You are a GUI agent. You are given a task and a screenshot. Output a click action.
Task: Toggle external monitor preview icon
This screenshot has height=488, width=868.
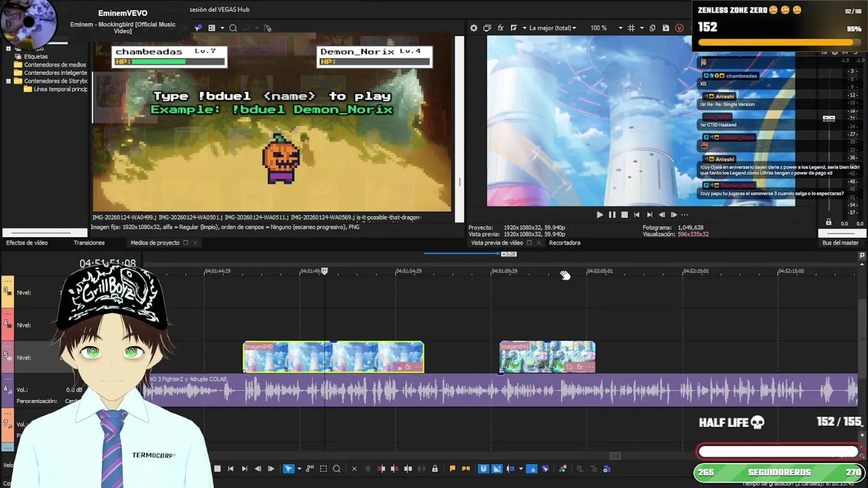[487, 28]
